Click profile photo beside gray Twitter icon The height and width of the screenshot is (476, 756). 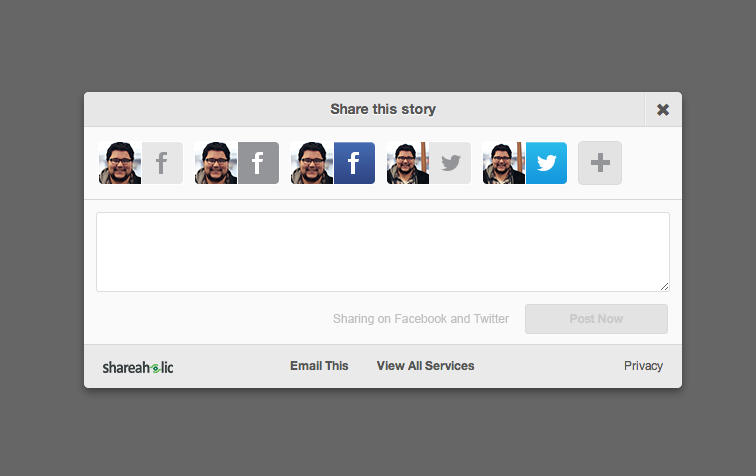(x=408, y=163)
